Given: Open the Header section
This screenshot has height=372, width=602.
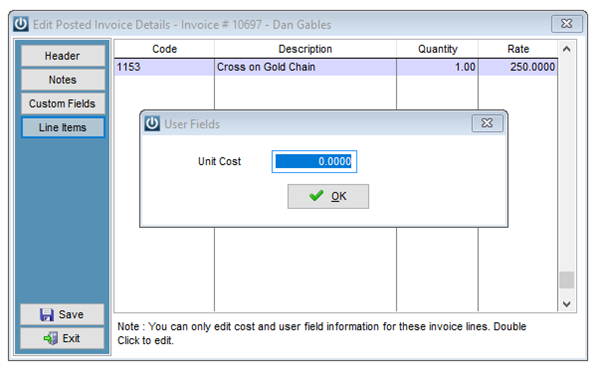Looking at the screenshot, I should tap(63, 56).
